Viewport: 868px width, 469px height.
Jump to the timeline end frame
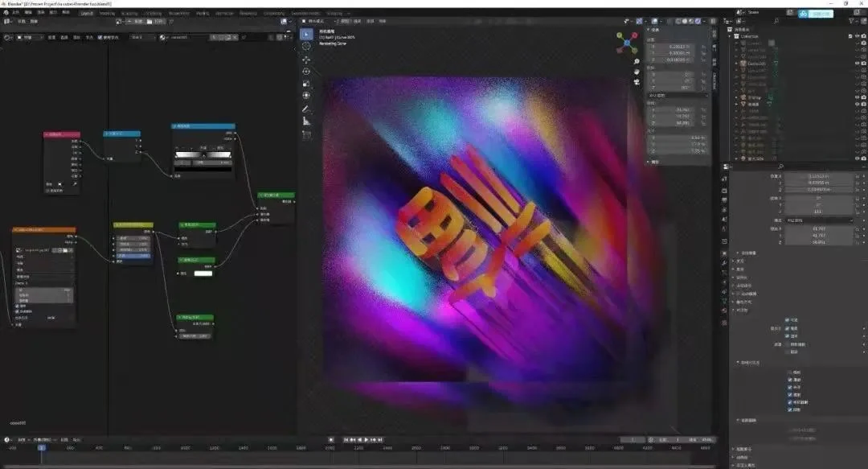(x=380, y=439)
